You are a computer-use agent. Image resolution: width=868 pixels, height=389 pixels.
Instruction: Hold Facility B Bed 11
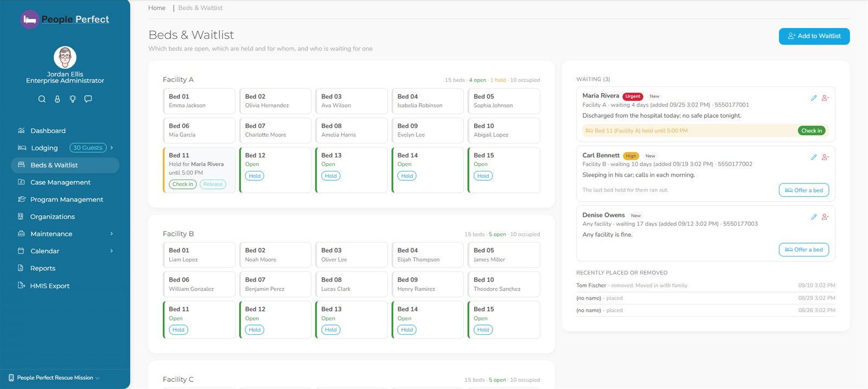coord(178,330)
